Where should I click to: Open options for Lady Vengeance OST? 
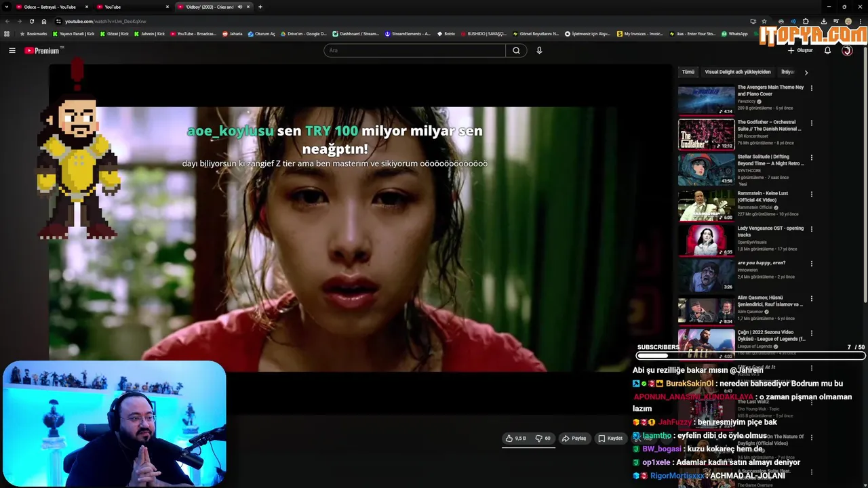point(811,229)
